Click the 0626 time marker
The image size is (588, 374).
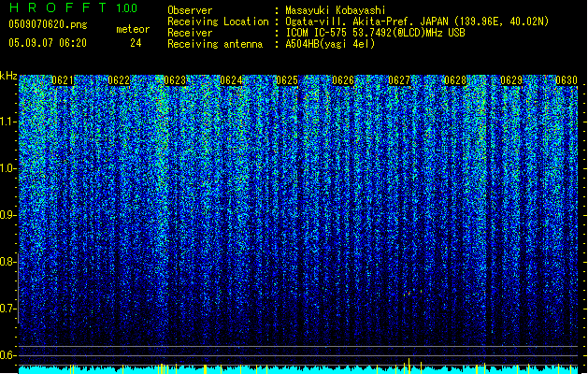point(343,80)
